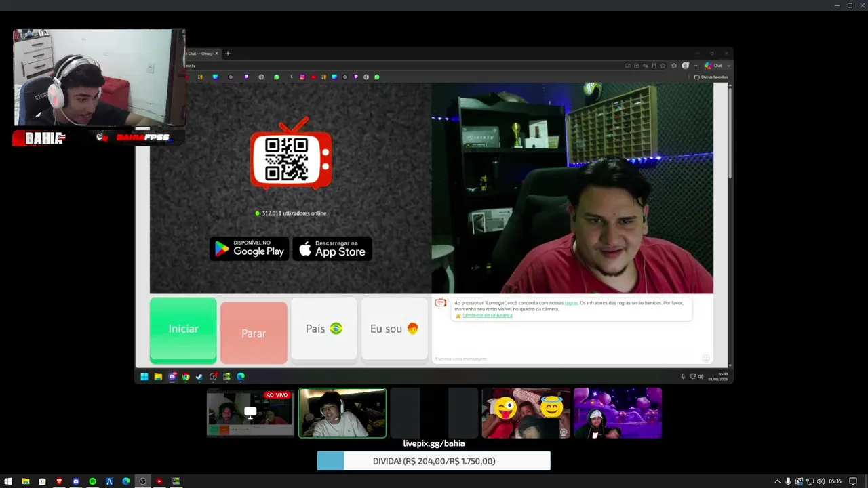Open the Windows Start menu
This screenshot has width=868, height=488.
tap(8, 481)
